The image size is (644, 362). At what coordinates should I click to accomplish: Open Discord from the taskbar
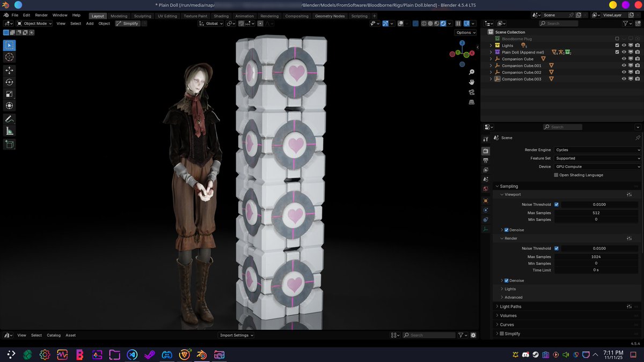pos(167,354)
